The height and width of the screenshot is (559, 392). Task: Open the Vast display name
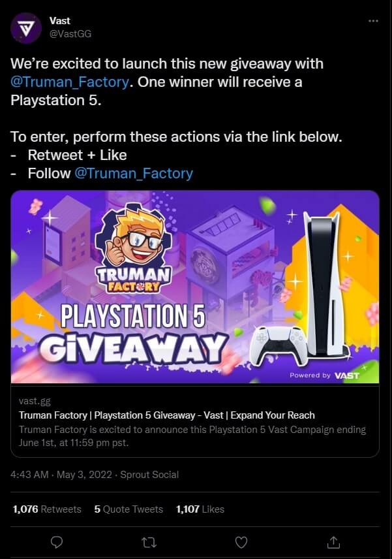[x=59, y=21]
